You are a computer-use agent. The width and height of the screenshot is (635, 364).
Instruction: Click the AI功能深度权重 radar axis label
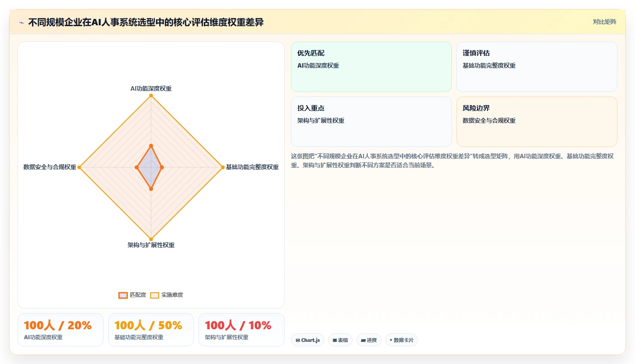tap(151, 88)
